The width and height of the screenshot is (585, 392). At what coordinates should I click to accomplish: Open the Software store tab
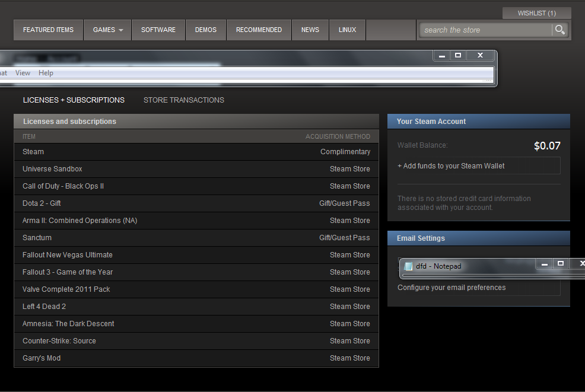coord(158,30)
